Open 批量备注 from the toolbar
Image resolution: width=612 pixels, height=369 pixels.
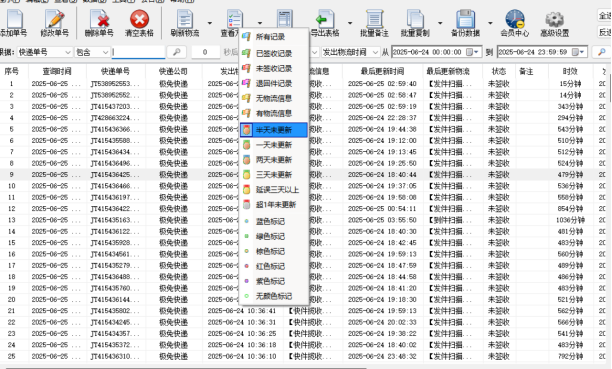[374, 23]
